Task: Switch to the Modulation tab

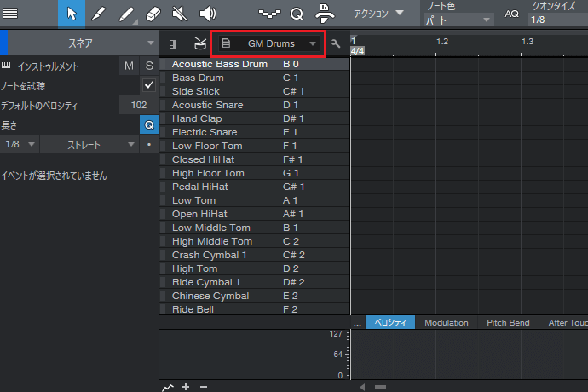Action: 446,323
